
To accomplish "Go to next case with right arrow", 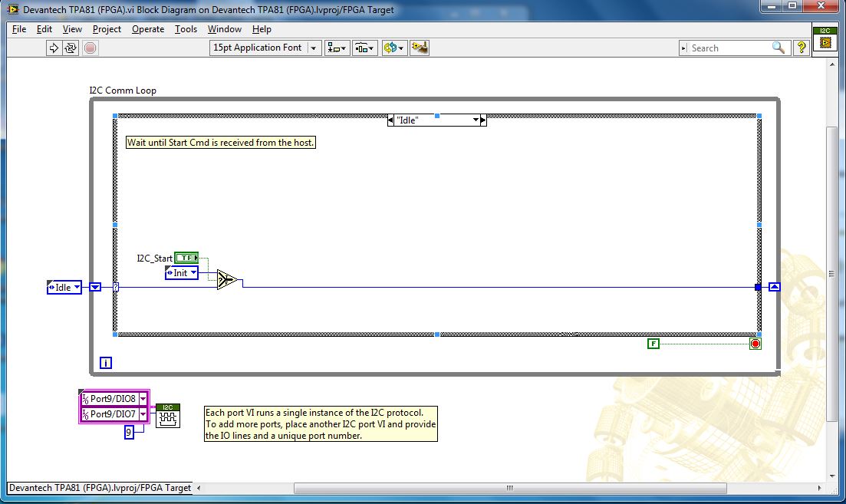I will point(483,120).
